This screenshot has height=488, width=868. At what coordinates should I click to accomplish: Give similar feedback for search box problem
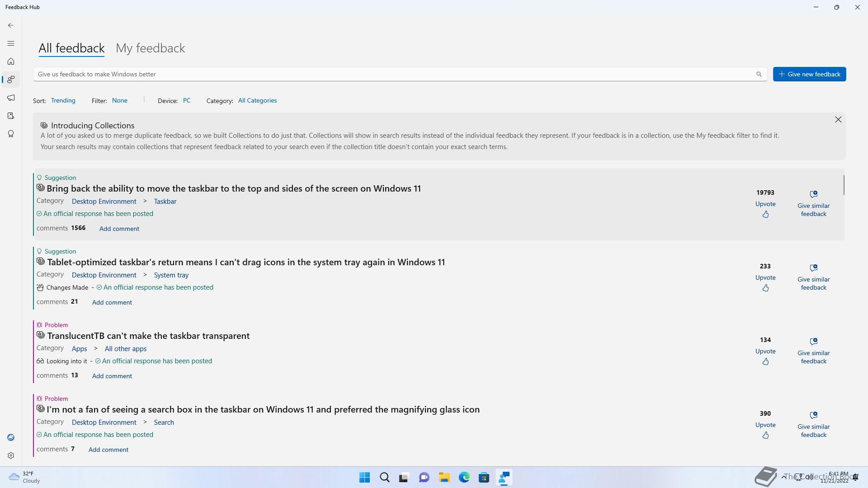click(814, 425)
